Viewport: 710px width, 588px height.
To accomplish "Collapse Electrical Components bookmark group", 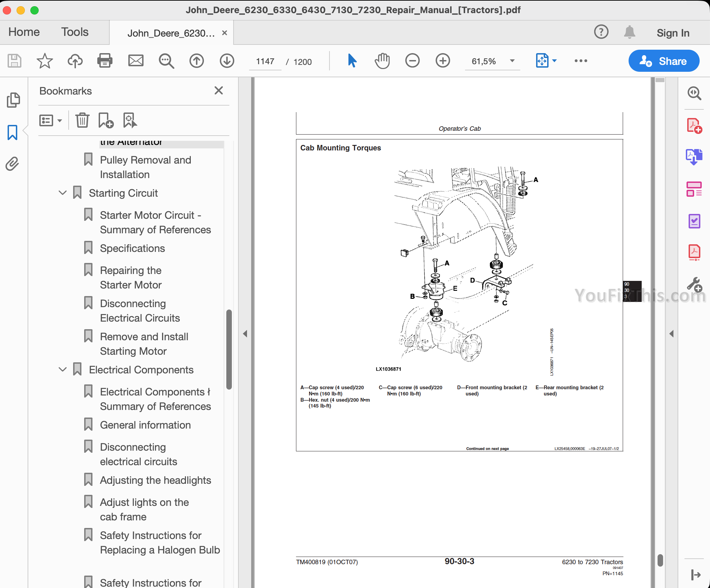I will click(x=63, y=370).
